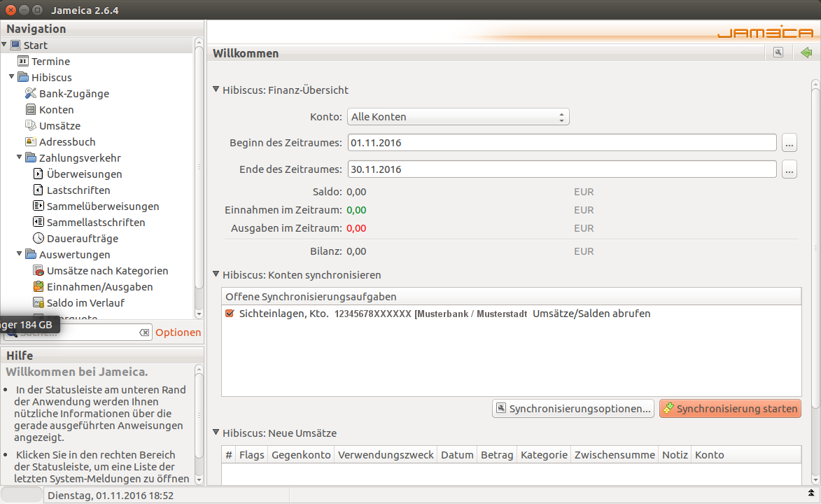Sort by Notiz column header
This screenshot has width=821, height=504.
tap(675, 455)
